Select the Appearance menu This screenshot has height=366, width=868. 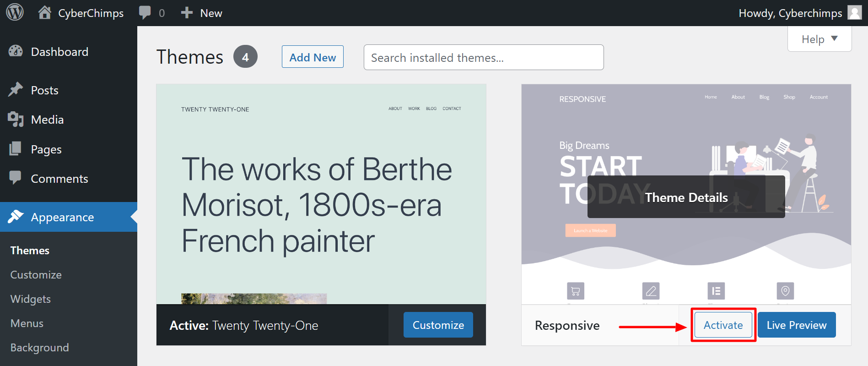tap(69, 217)
